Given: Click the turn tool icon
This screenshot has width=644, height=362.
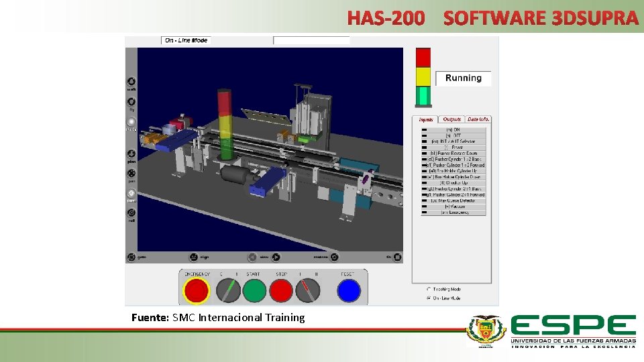Looking at the screenshot, I should [131, 193].
